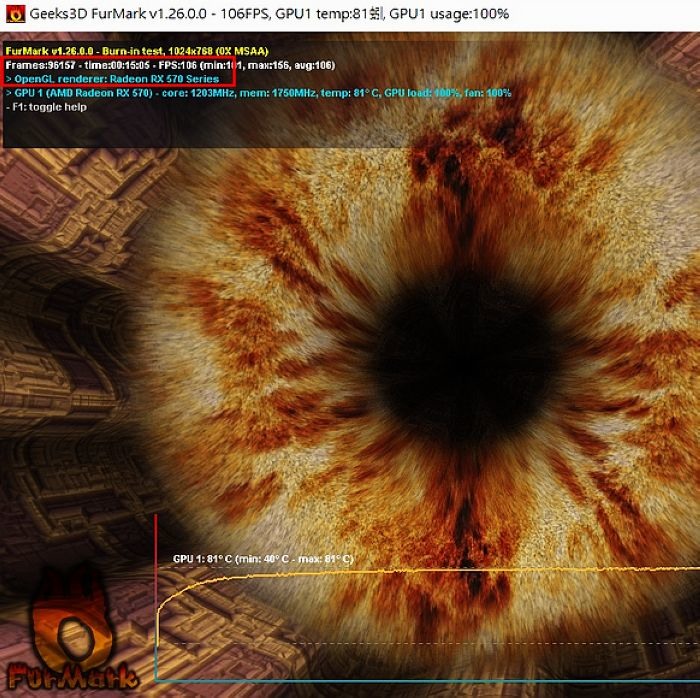The width and height of the screenshot is (700, 698).
Task: Click the 'GPU 1 (AMD Radeon RX 570)' info line
Action: pyautogui.click(x=258, y=93)
